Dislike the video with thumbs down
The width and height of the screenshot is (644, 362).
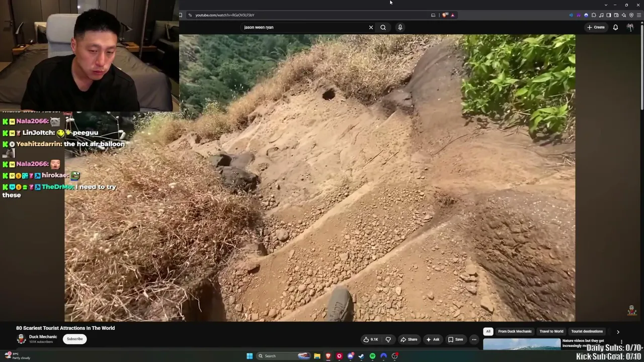[388, 339]
